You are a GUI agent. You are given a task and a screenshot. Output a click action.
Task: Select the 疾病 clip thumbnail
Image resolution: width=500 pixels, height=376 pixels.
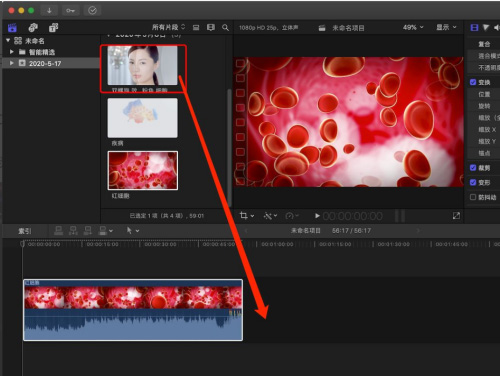click(x=143, y=118)
